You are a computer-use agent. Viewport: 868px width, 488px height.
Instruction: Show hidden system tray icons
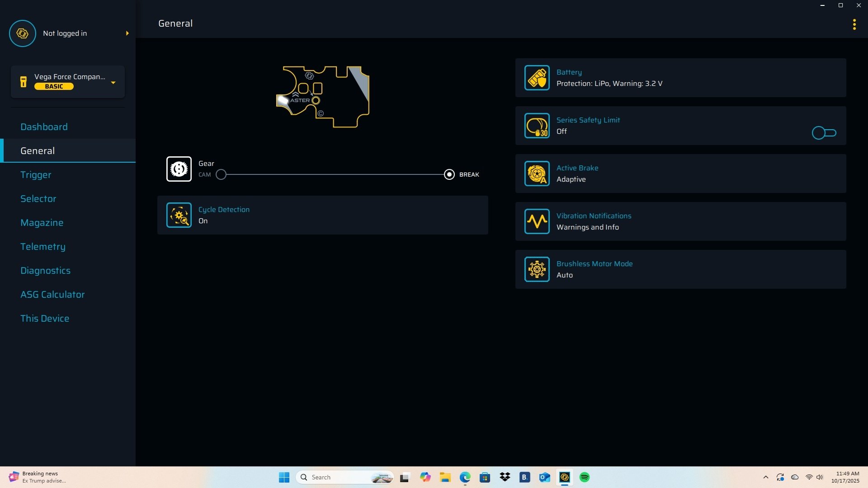pos(765,477)
